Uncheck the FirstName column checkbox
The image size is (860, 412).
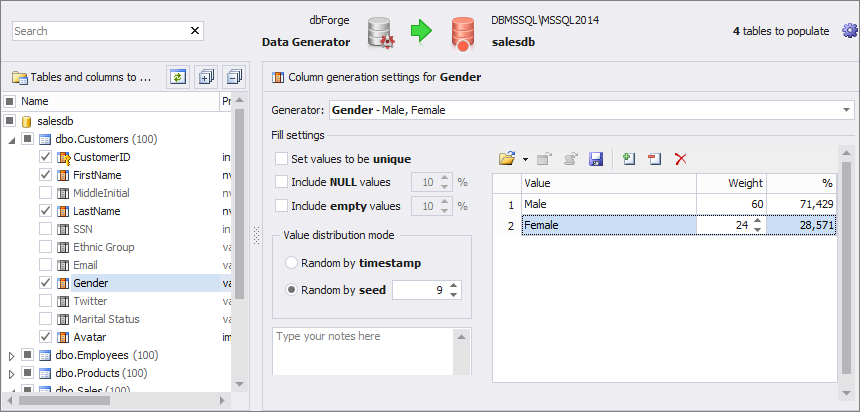point(46,176)
